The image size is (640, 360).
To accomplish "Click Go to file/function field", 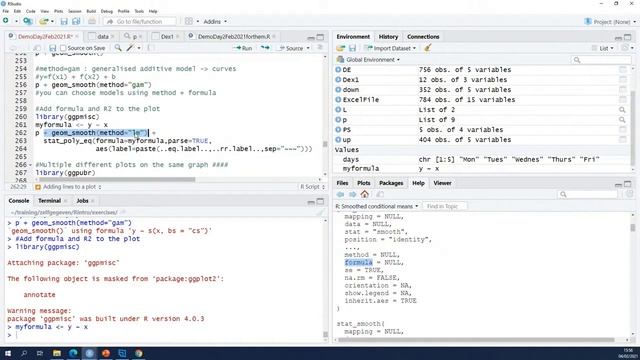I will (140, 21).
